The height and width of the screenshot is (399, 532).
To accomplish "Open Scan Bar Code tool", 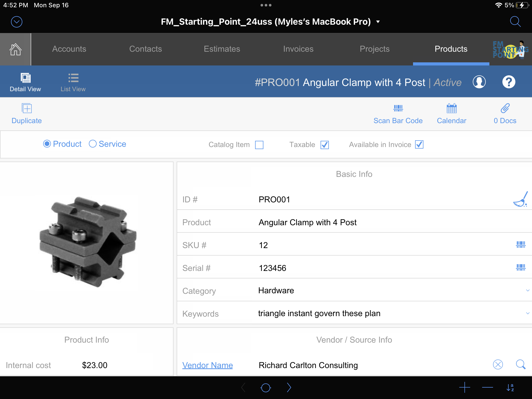I will (398, 113).
